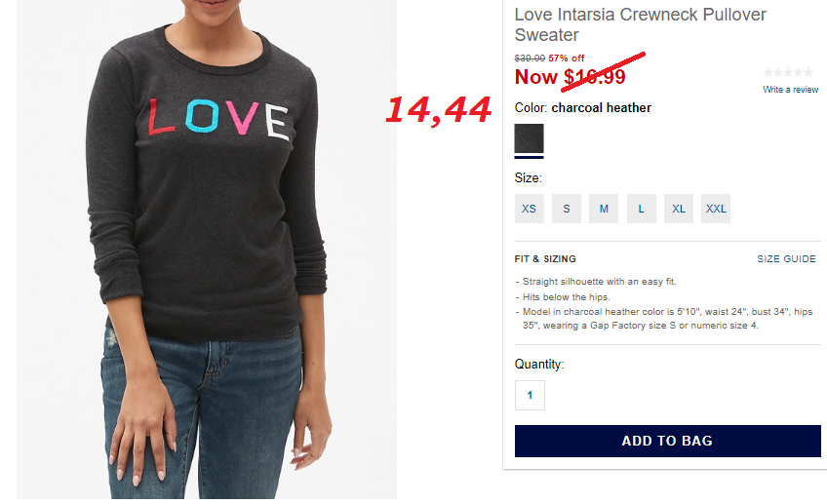This screenshot has height=504, width=827.
Task: Click the crossed-out Now $16.99 price
Action: [571, 77]
